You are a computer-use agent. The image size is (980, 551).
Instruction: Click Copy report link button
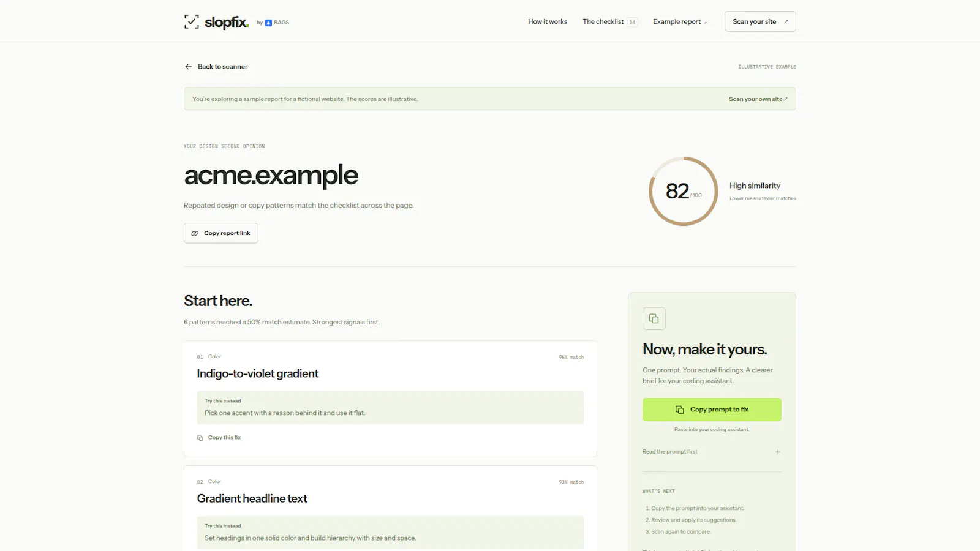coord(221,233)
